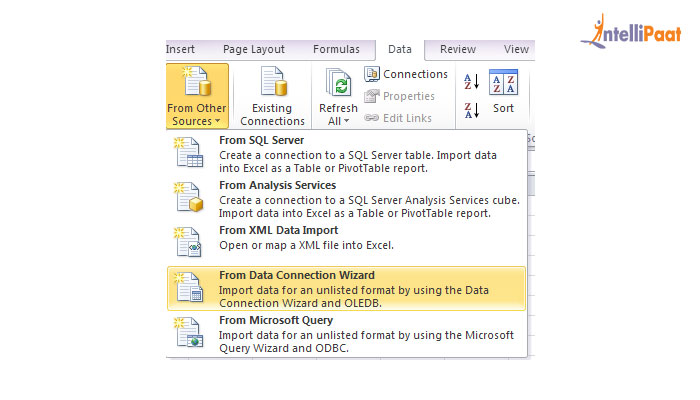The image size is (700, 400).
Task: Click the greyed Properties icon
Action: pyautogui.click(x=372, y=96)
